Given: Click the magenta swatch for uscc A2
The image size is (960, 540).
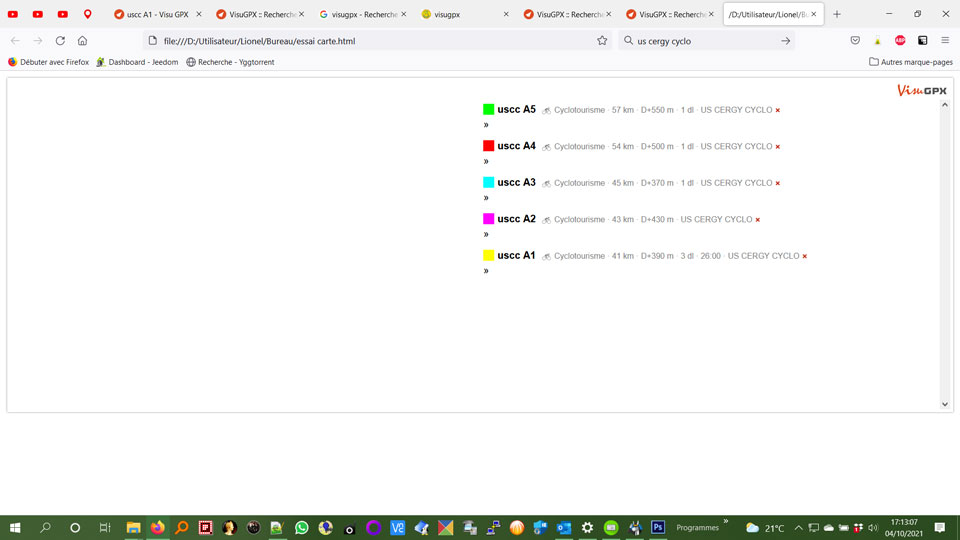Looking at the screenshot, I should (489, 219).
